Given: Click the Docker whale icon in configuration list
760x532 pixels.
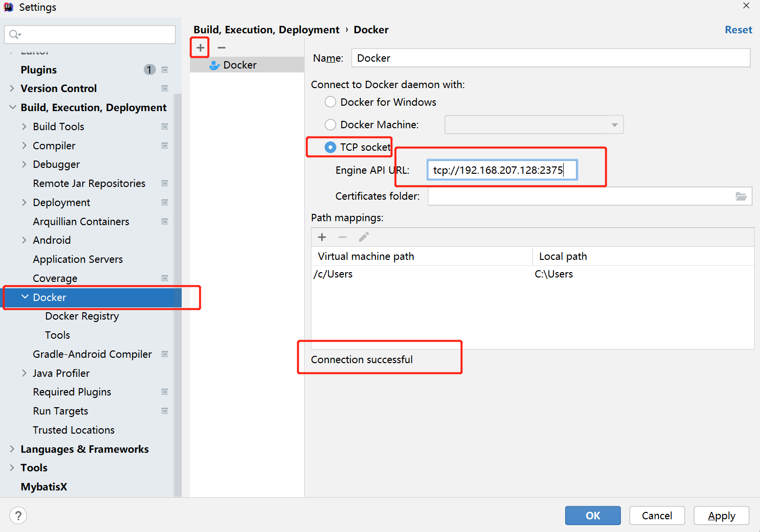Looking at the screenshot, I should coord(214,65).
